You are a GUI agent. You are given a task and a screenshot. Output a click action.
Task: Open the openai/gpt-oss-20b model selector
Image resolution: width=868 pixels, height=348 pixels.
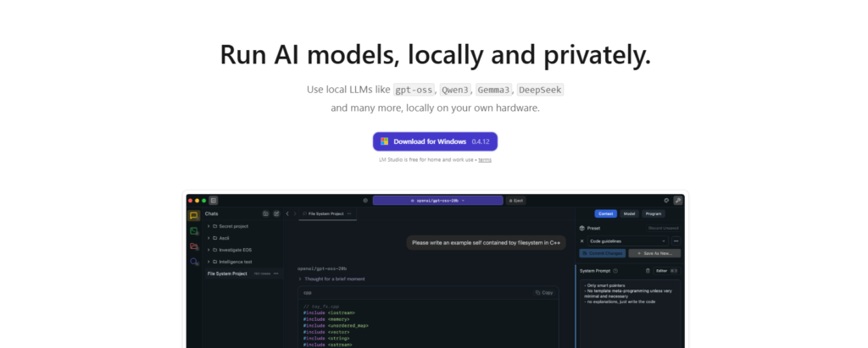[x=438, y=201]
